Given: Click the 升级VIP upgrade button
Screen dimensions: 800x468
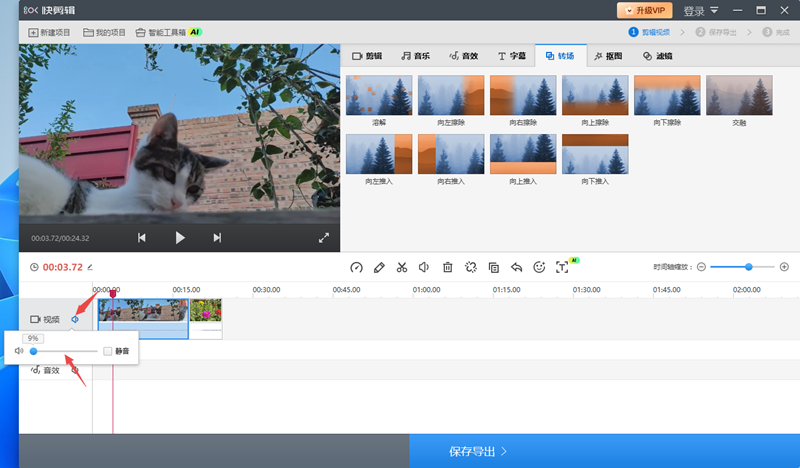Looking at the screenshot, I should pos(645,10).
